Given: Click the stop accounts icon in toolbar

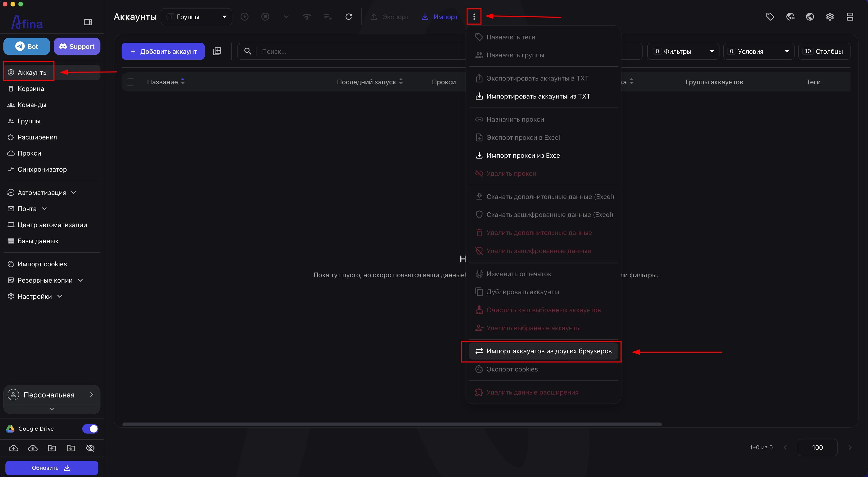Looking at the screenshot, I should (x=265, y=17).
